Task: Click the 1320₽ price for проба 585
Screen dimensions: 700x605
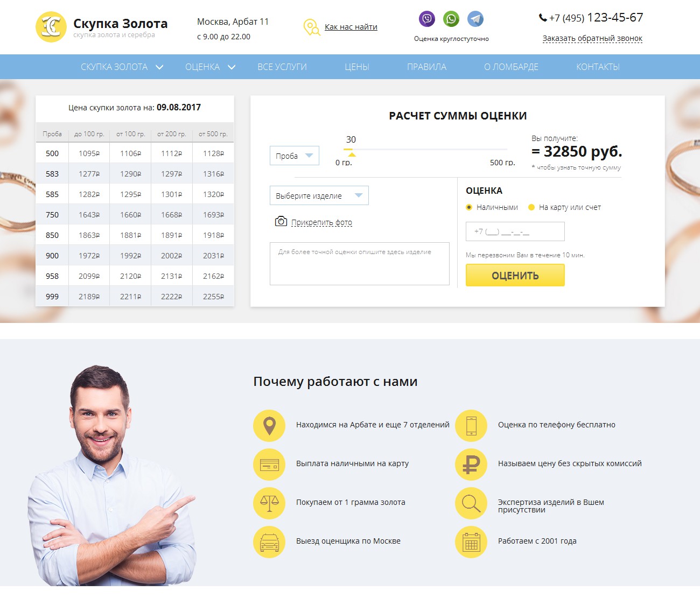Action: coord(213,194)
